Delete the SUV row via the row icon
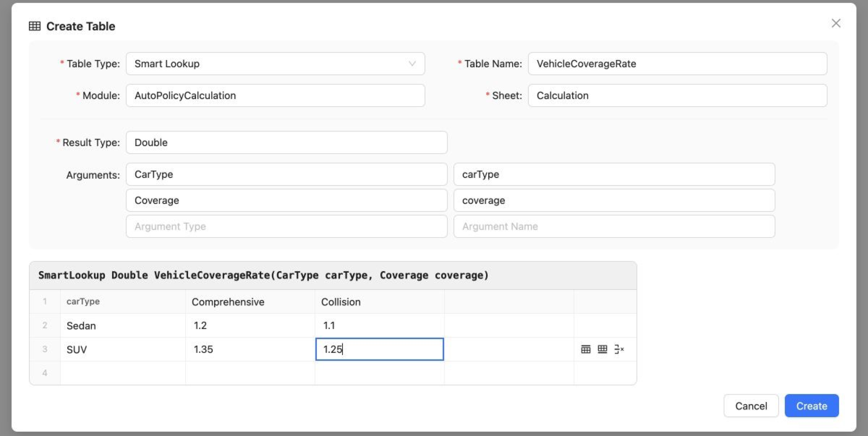This screenshot has width=868, height=436. pos(619,349)
